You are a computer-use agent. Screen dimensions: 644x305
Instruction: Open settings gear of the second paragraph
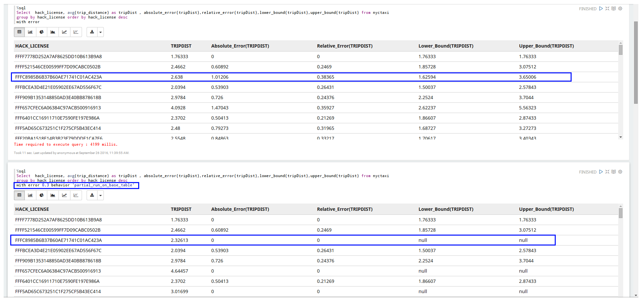tap(620, 172)
